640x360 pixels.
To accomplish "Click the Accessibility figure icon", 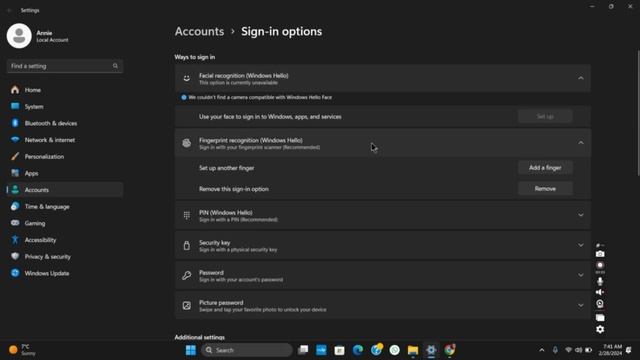I will pos(15,240).
